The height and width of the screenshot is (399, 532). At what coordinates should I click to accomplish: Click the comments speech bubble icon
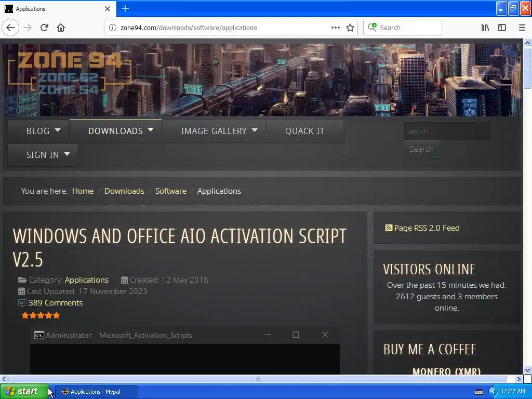[x=22, y=303]
